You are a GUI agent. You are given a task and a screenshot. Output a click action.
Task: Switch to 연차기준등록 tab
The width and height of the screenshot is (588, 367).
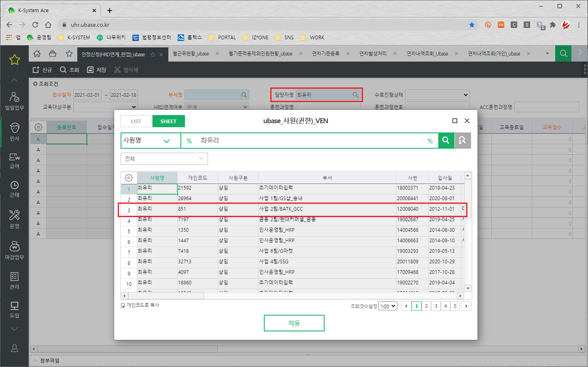click(x=326, y=53)
